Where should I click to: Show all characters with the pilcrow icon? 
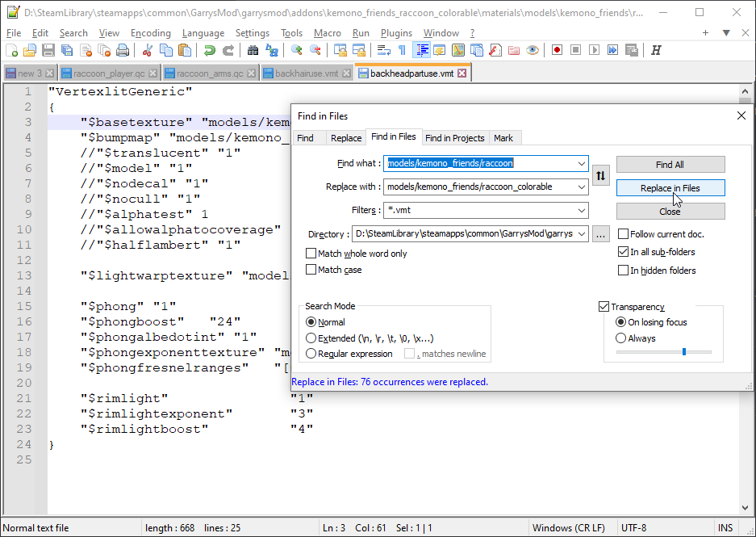coord(402,50)
